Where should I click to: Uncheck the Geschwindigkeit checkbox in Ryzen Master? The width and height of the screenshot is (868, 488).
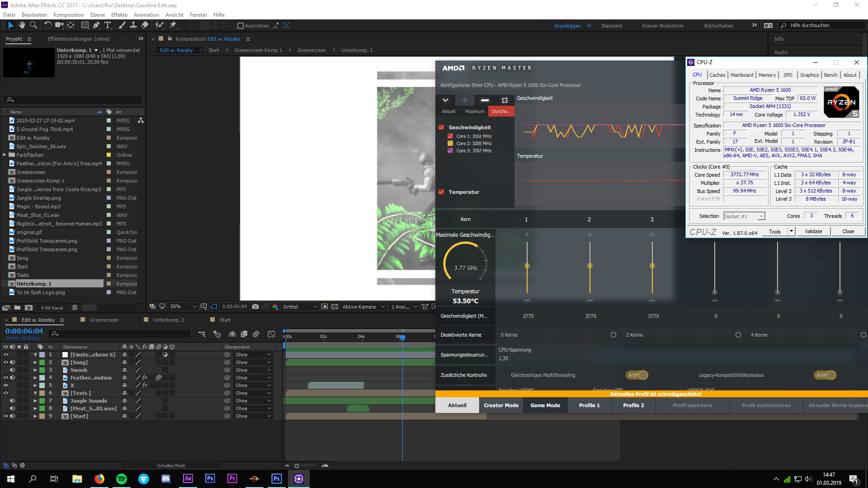442,127
